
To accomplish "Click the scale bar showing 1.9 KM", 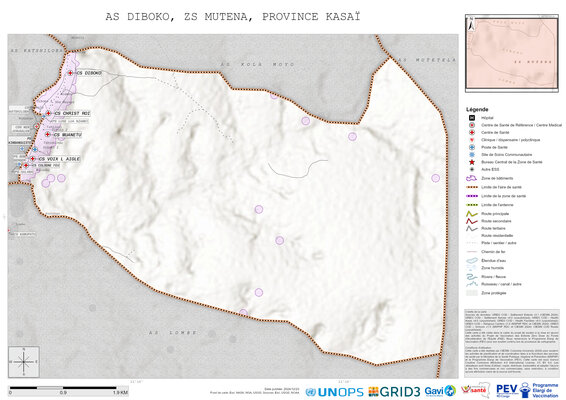I will pos(68,390).
